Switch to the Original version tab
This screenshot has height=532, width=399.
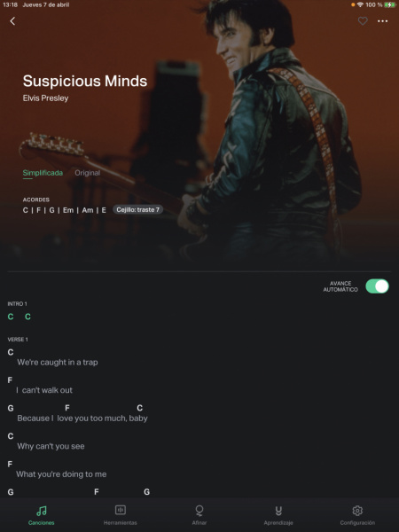(87, 173)
